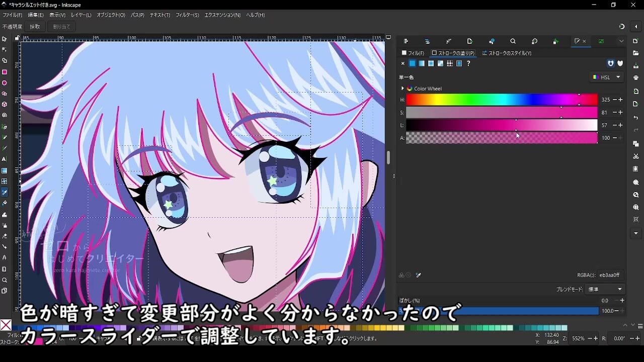Decrease Saturation value with minus
The image size is (644, 362).
614,113
